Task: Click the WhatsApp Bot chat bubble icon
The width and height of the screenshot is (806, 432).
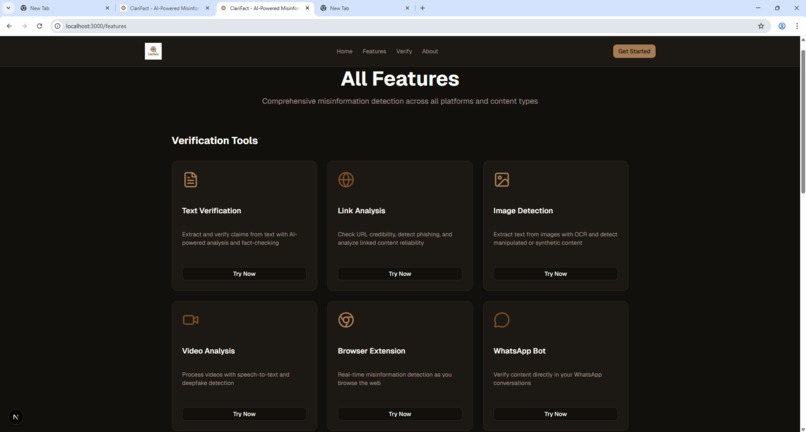Action: point(502,320)
